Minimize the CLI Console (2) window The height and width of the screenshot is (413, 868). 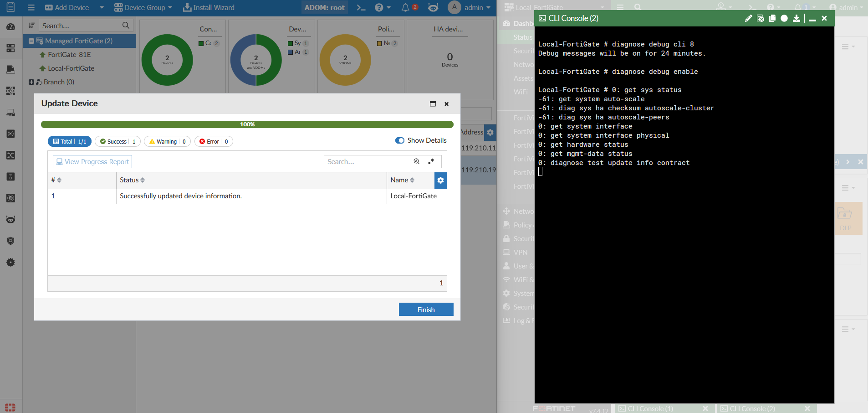[812, 19]
